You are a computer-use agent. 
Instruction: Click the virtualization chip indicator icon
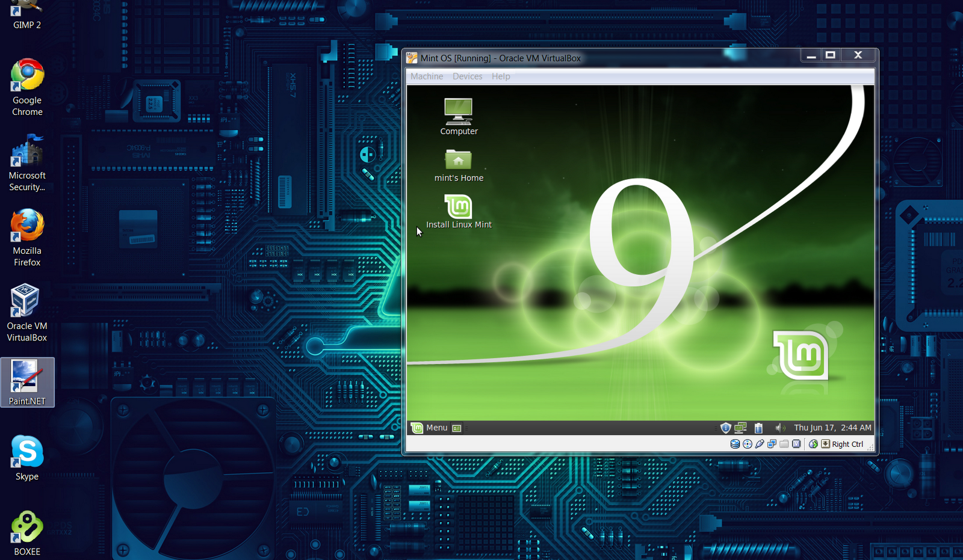coord(796,444)
